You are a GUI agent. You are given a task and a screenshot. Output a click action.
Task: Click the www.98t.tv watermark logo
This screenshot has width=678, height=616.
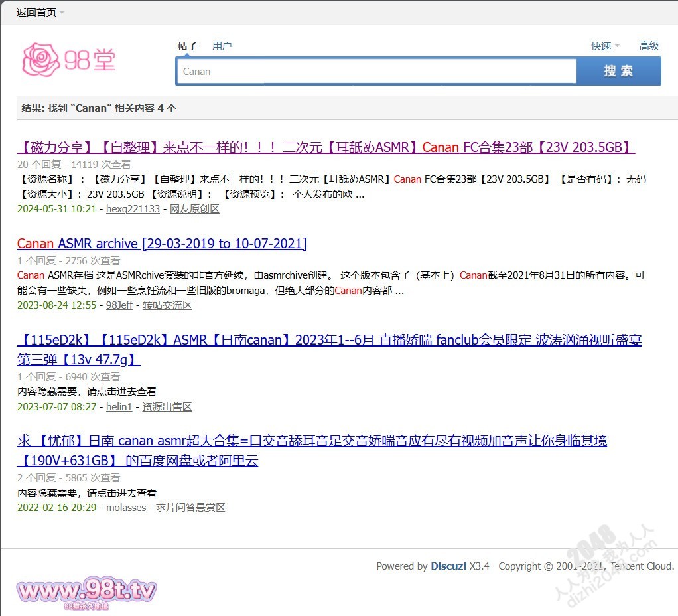pyautogui.click(x=87, y=590)
